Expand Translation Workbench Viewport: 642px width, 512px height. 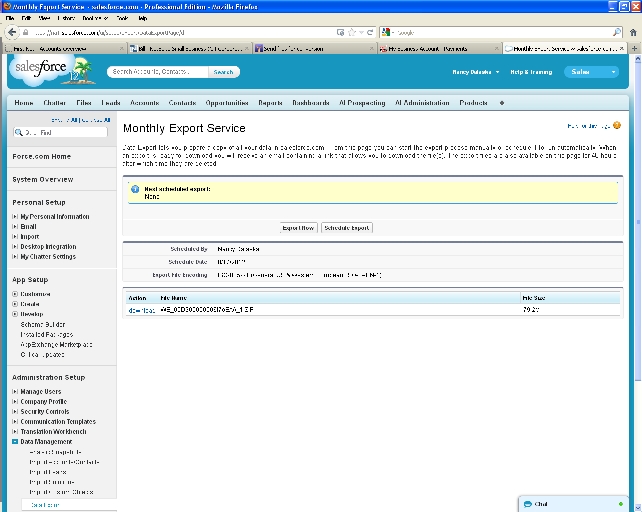(15, 431)
